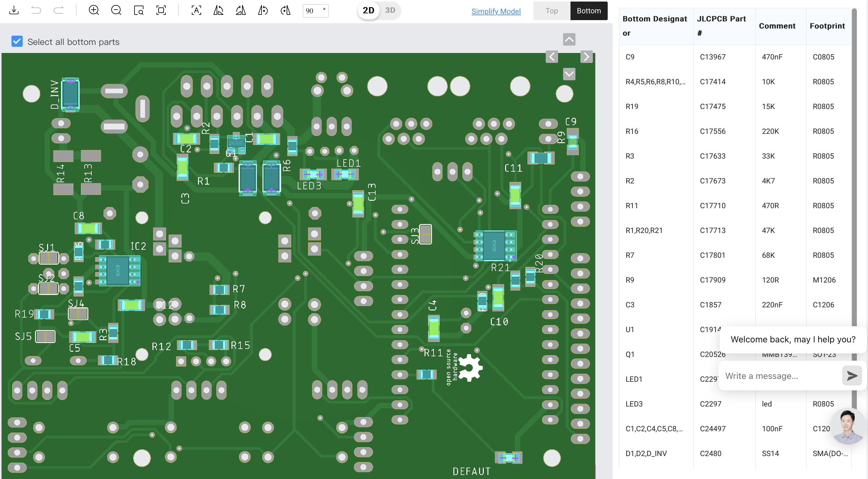Select the R1,R20,R21 row

735,231
